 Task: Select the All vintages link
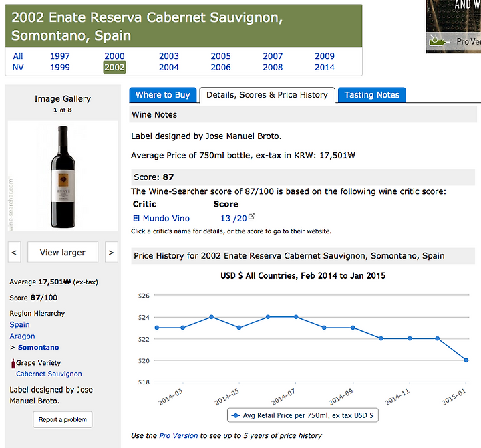click(18, 56)
